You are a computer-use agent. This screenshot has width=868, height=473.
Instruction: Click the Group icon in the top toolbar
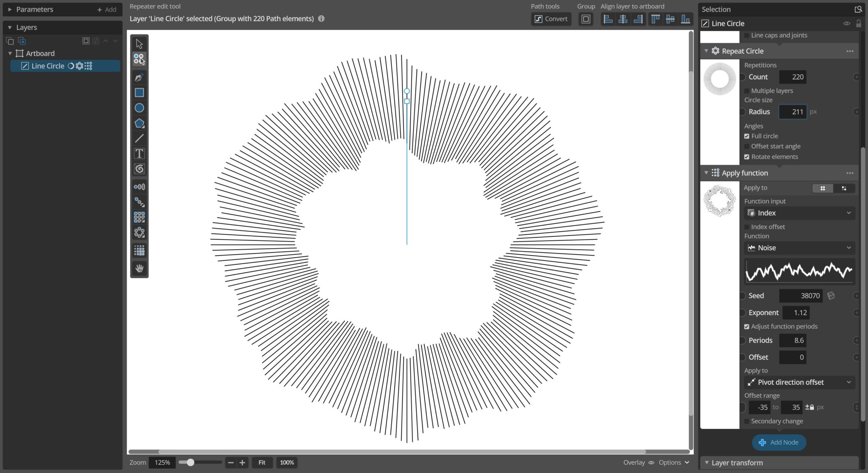point(585,19)
